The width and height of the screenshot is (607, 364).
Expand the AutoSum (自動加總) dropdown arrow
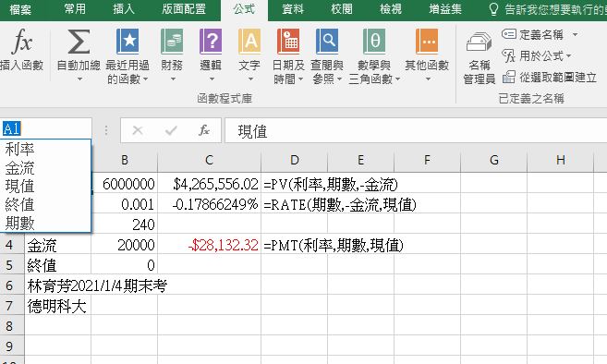(79, 79)
